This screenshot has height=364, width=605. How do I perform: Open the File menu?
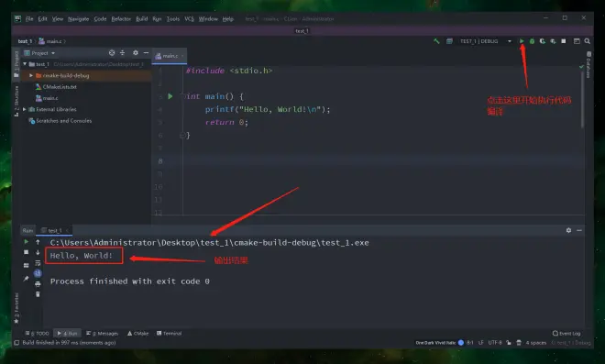coord(29,19)
